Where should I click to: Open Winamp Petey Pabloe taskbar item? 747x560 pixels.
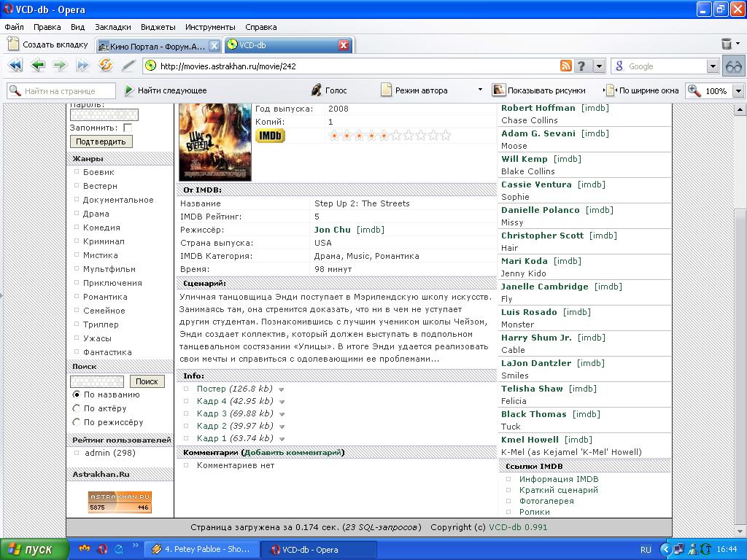click(201, 549)
